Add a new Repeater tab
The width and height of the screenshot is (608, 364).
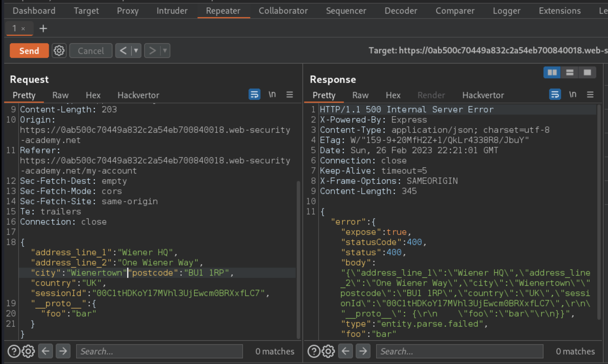point(43,29)
